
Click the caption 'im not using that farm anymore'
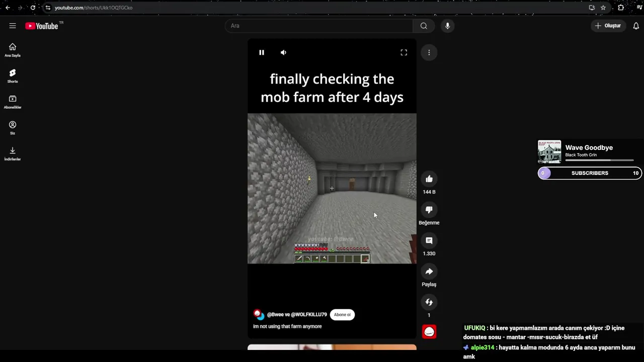click(287, 326)
